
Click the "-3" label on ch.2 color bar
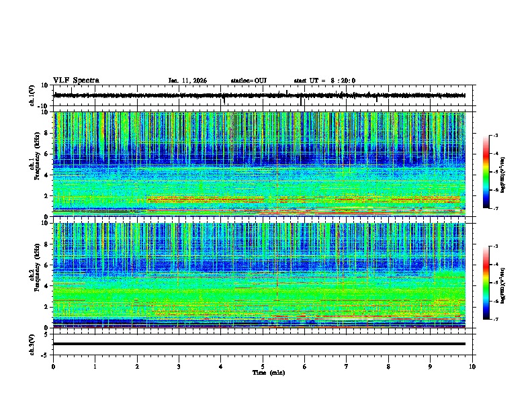coord(495,246)
